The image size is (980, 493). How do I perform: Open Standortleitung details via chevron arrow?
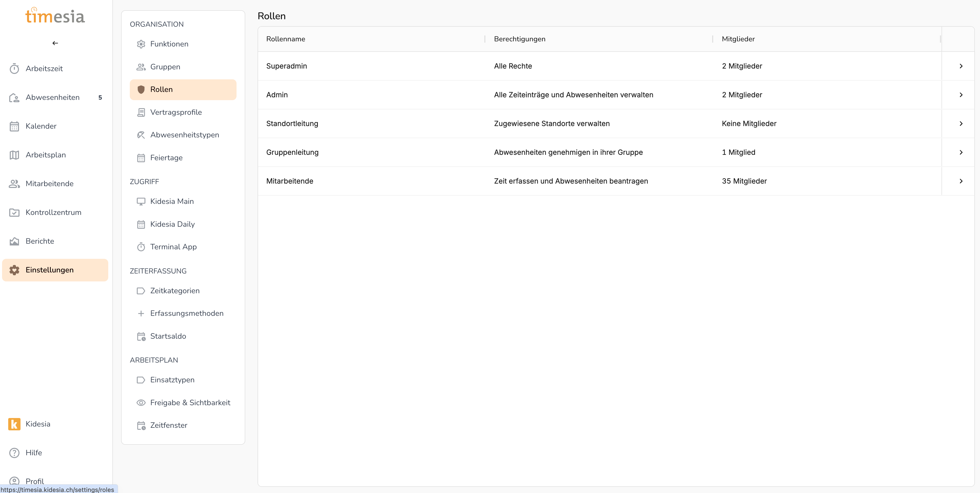click(x=961, y=123)
